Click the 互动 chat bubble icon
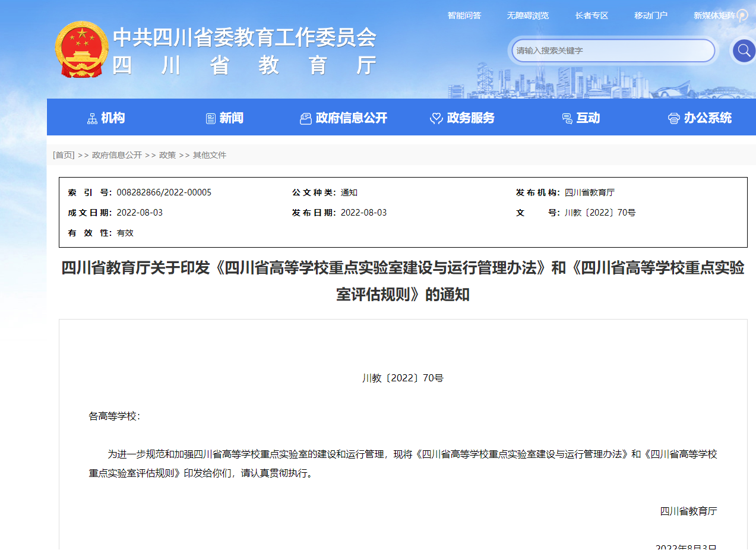Screen dimensions: 756x550 tap(567, 118)
